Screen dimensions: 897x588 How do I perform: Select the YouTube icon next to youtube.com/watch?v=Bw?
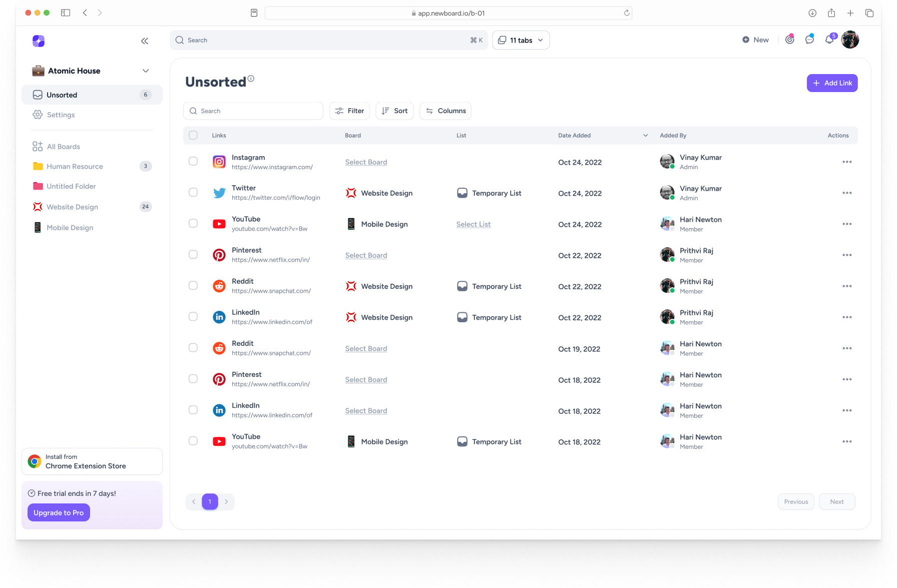[x=219, y=224]
